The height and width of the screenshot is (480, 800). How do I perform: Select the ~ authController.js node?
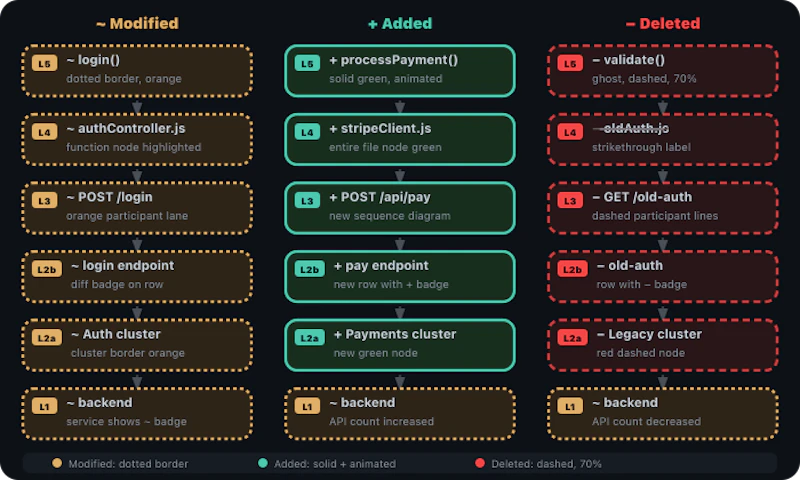[x=137, y=139]
